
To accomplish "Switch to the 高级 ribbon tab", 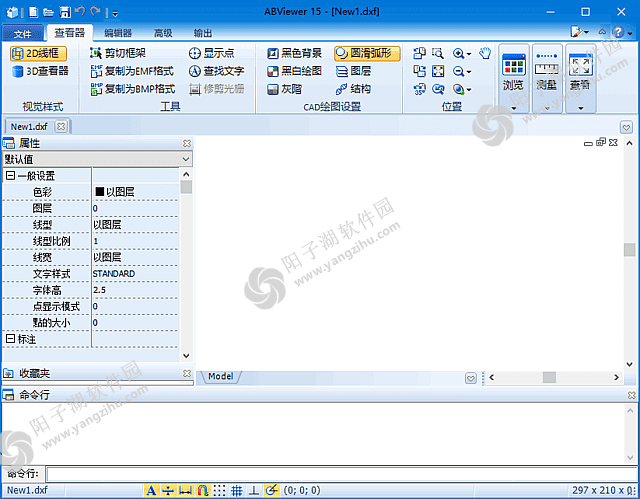I will click(163, 33).
